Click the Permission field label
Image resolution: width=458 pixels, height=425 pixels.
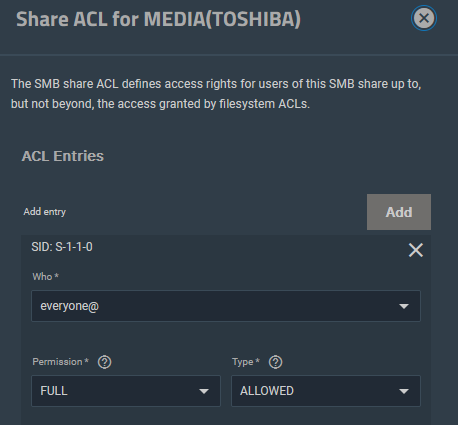[60, 362]
